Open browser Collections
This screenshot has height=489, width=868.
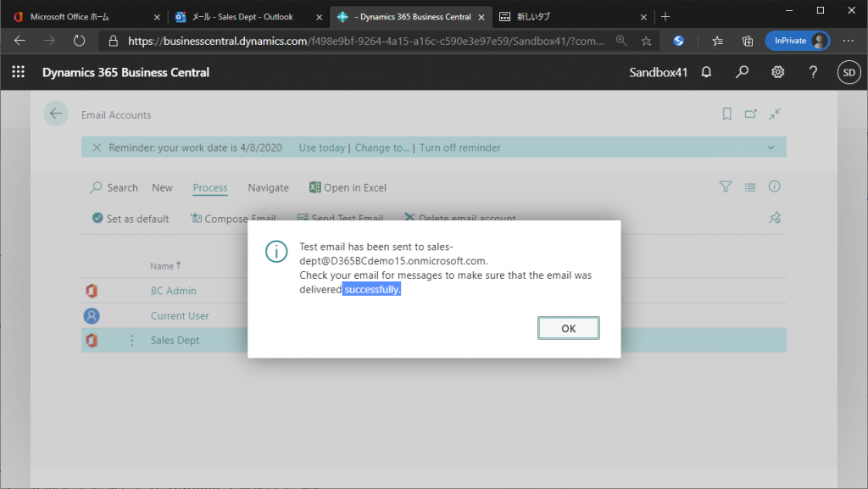pos(748,41)
